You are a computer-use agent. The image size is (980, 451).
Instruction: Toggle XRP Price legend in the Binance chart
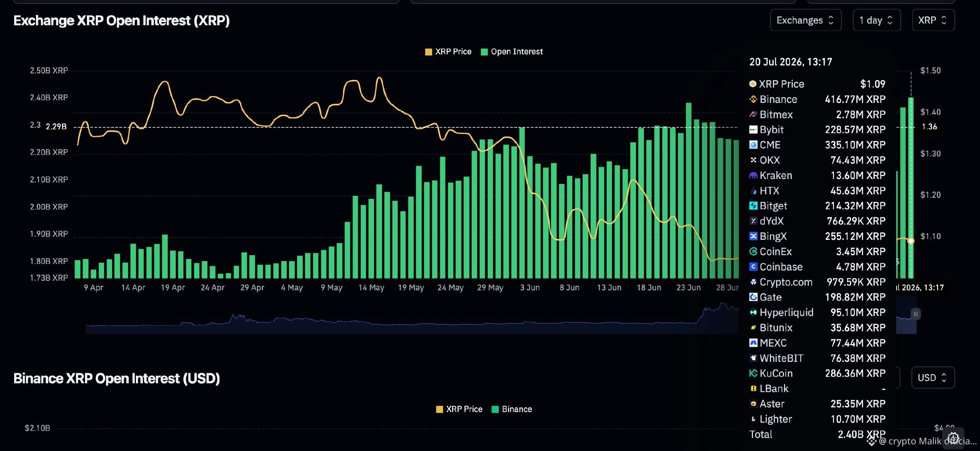coord(459,409)
